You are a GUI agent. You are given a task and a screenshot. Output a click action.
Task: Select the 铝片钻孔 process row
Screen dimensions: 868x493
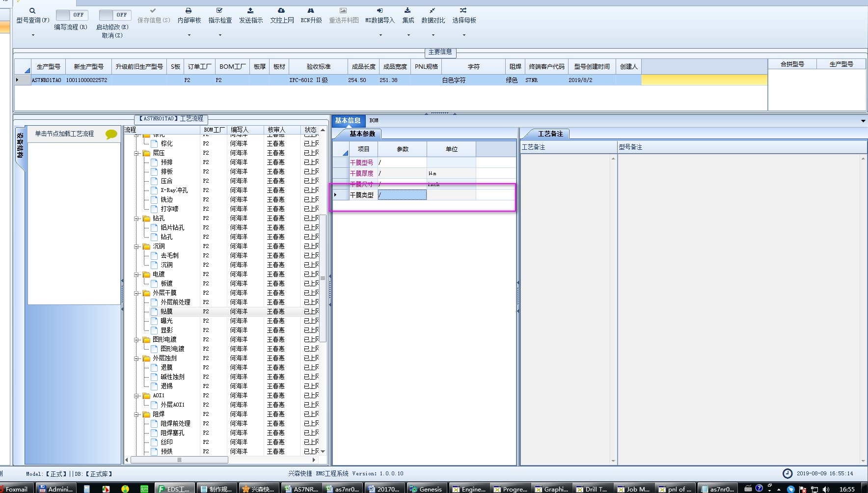[x=222, y=228]
